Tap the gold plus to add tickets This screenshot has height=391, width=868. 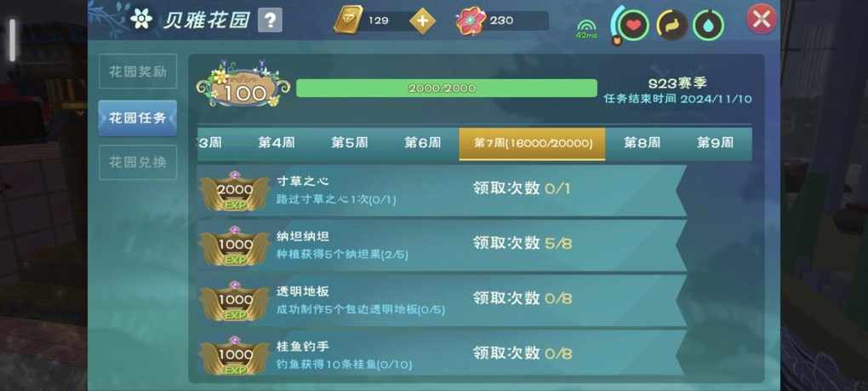[x=422, y=21]
